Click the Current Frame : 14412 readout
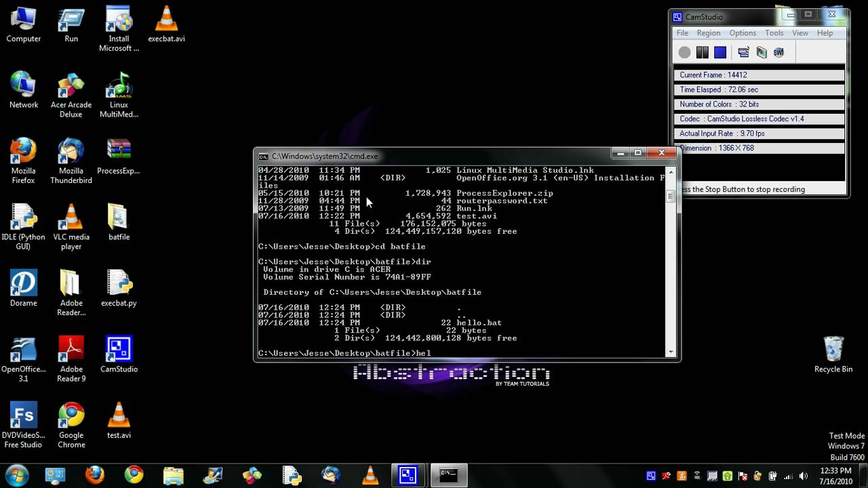 (759, 75)
